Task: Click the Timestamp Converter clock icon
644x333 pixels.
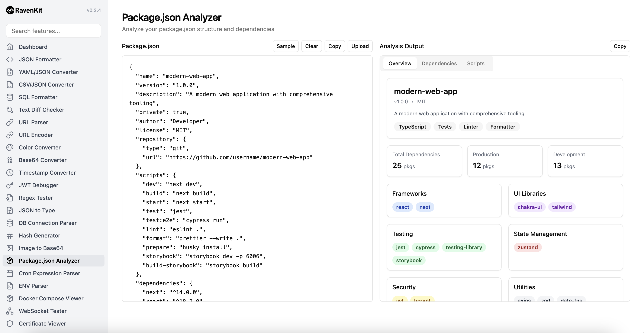Action: point(10,173)
